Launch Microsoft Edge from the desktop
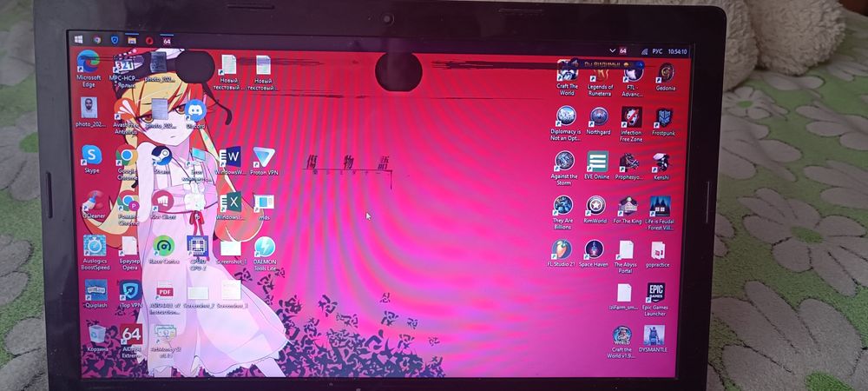Image resolution: width=868 pixels, height=391 pixels. 89,68
